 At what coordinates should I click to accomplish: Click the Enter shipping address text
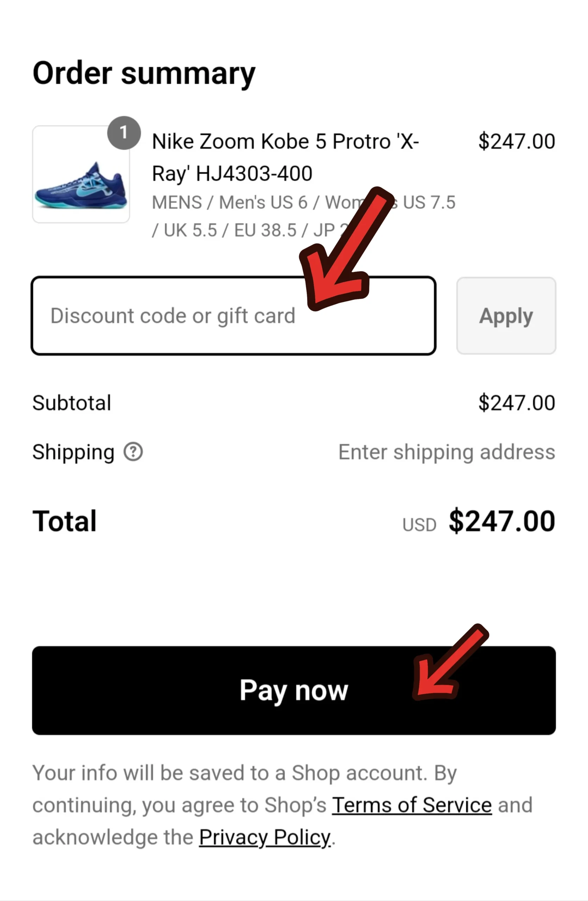pyautogui.click(x=447, y=452)
